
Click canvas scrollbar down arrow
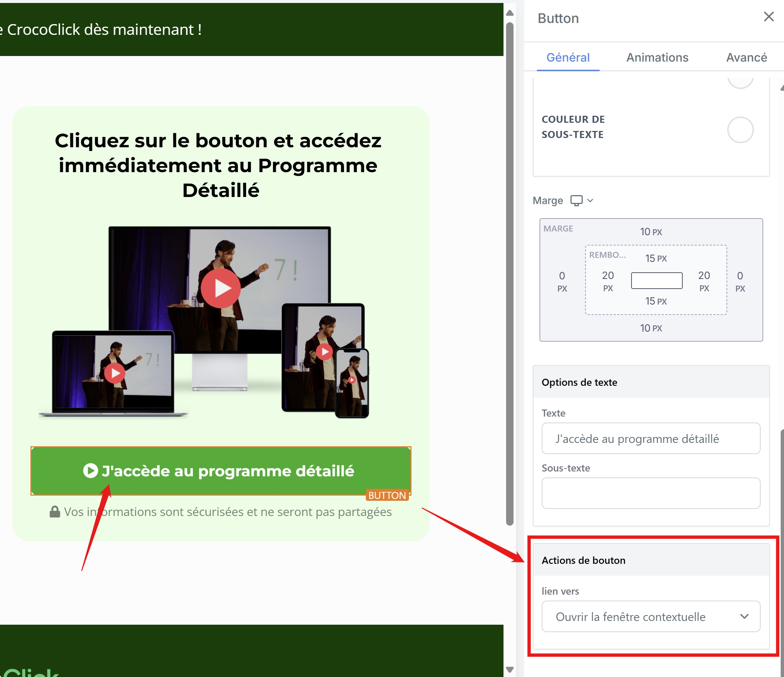tap(510, 670)
